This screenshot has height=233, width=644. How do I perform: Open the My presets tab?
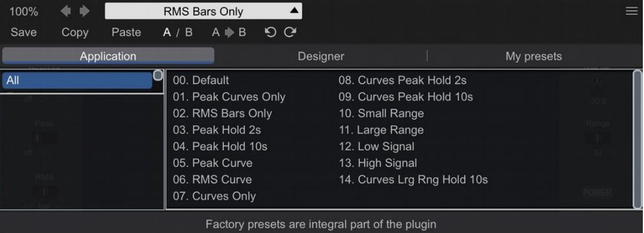click(533, 56)
